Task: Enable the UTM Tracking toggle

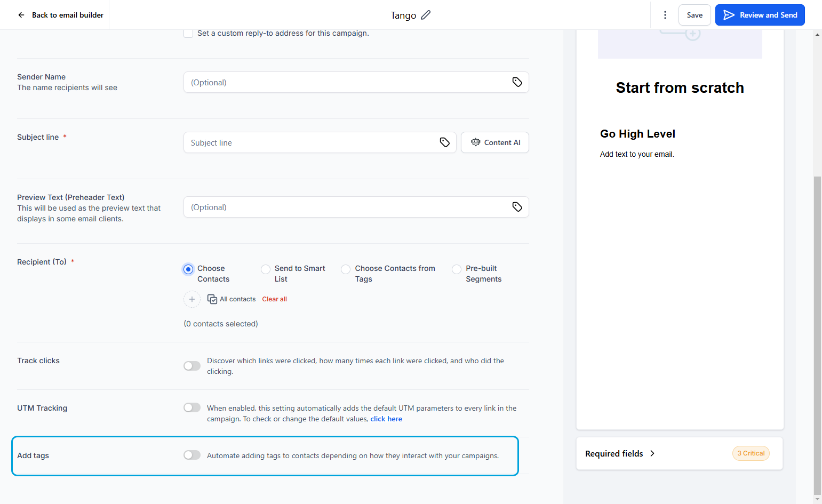Action: pos(192,407)
